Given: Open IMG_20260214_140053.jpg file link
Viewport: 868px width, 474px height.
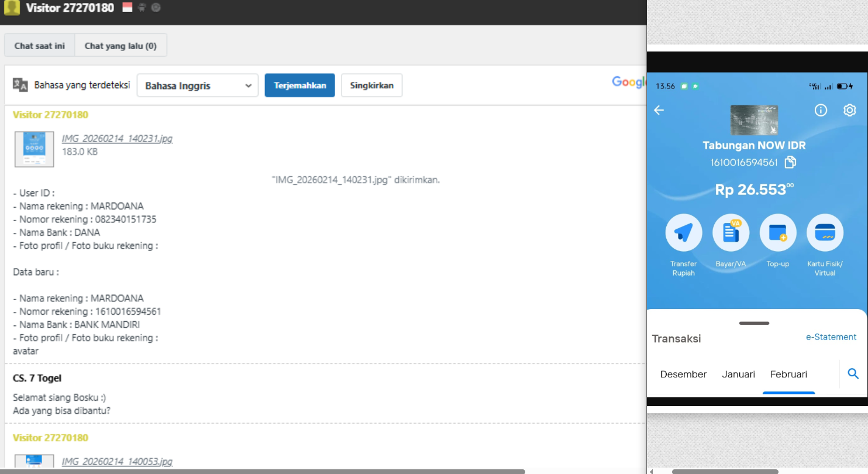Looking at the screenshot, I should point(117,462).
